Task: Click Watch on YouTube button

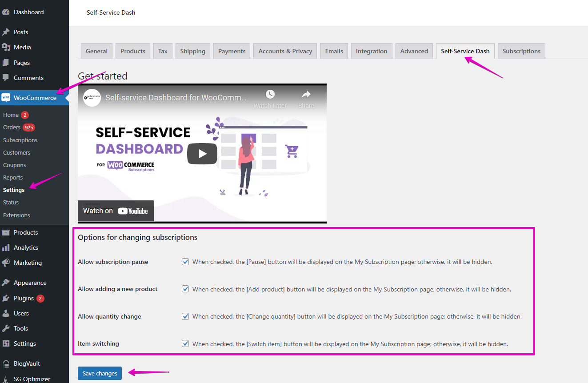Action: point(116,211)
